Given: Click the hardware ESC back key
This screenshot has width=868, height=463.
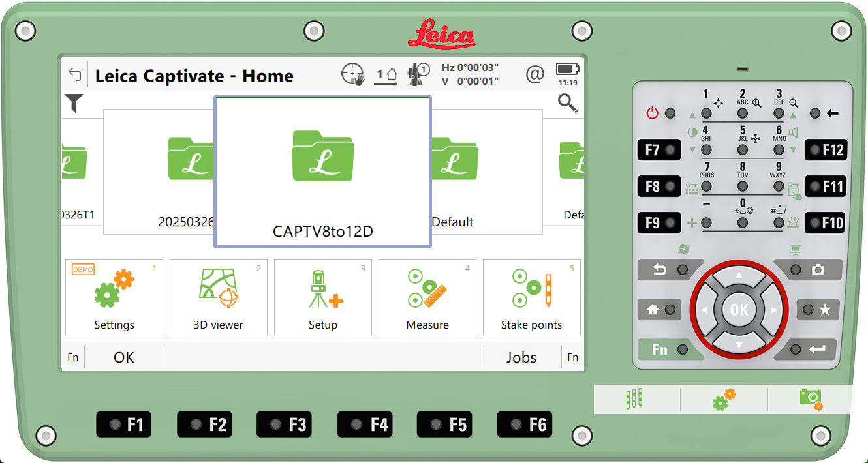Looking at the screenshot, I should [669, 269].
